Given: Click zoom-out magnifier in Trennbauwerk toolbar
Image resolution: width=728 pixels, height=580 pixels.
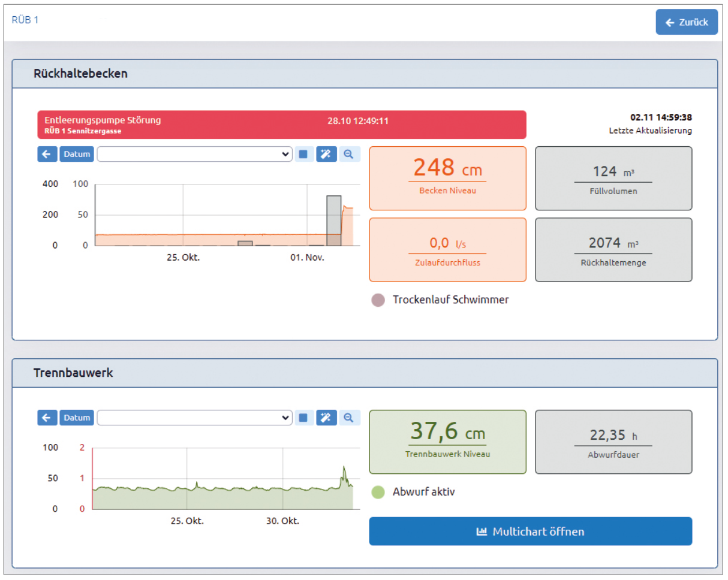Looking at the screenshot, I should pos(349,418).
